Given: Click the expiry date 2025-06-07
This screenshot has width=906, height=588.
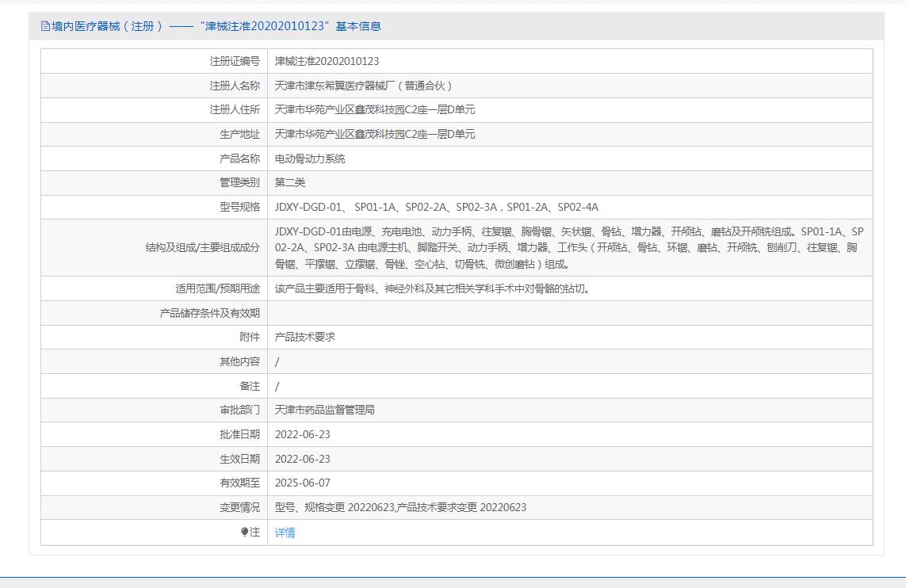Looking at the screenshot, I should (302, 483).
